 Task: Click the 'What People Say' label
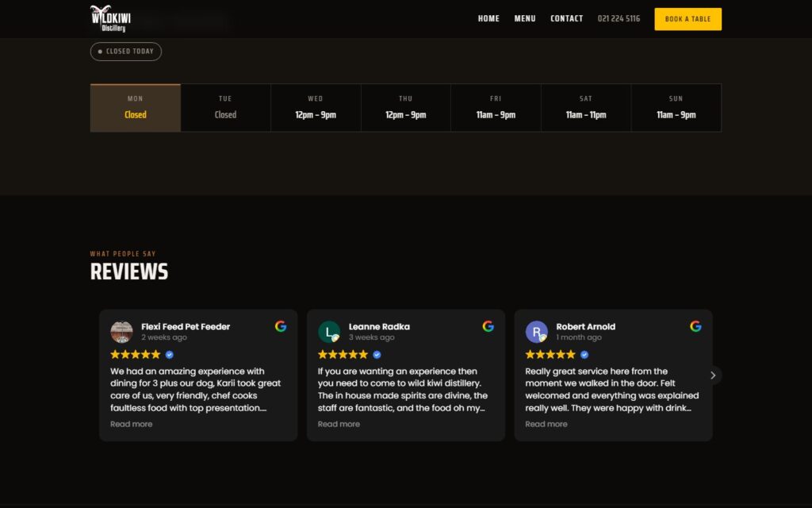click(123, 254)
